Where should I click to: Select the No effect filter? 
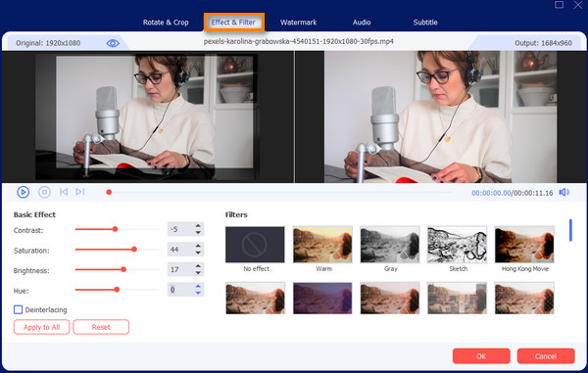click(255, 245)
